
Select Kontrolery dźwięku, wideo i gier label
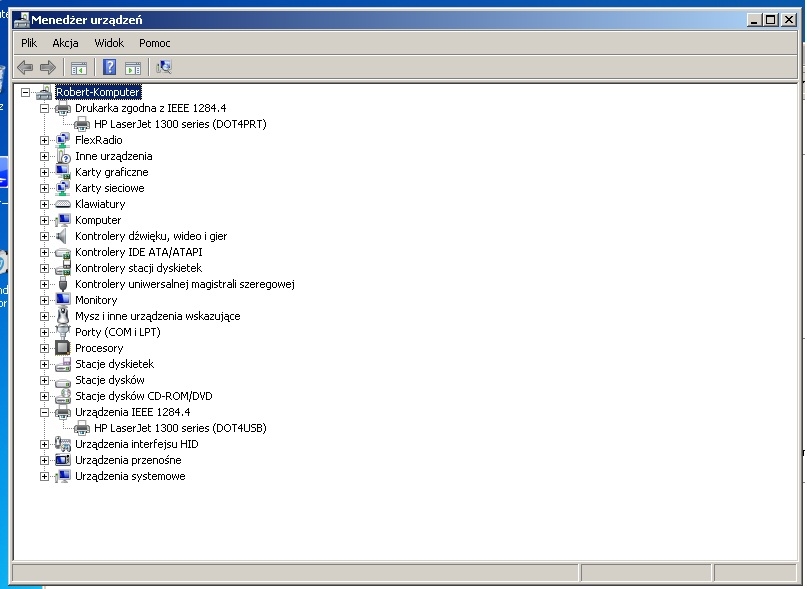151,236
